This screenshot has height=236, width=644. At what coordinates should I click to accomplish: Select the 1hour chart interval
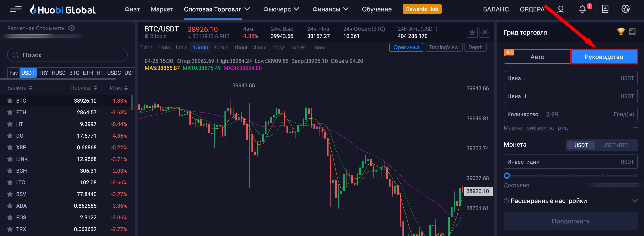[x=240, y=47]
